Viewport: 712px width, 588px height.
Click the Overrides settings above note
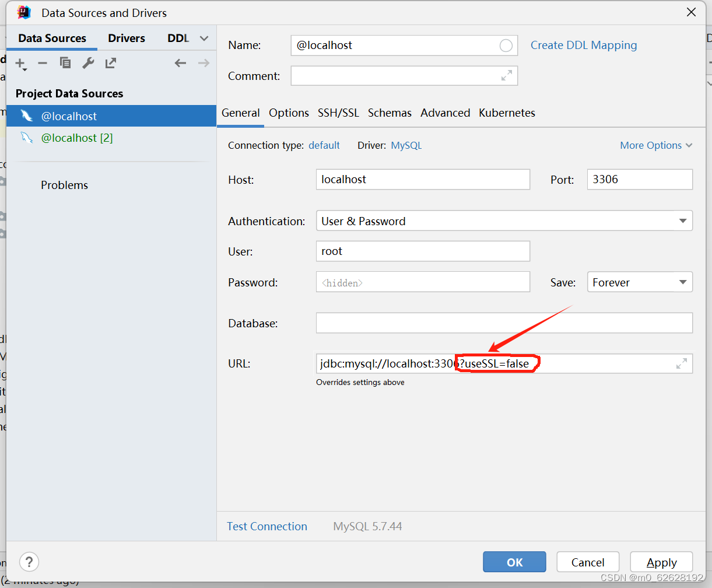[x=360, y=382]
